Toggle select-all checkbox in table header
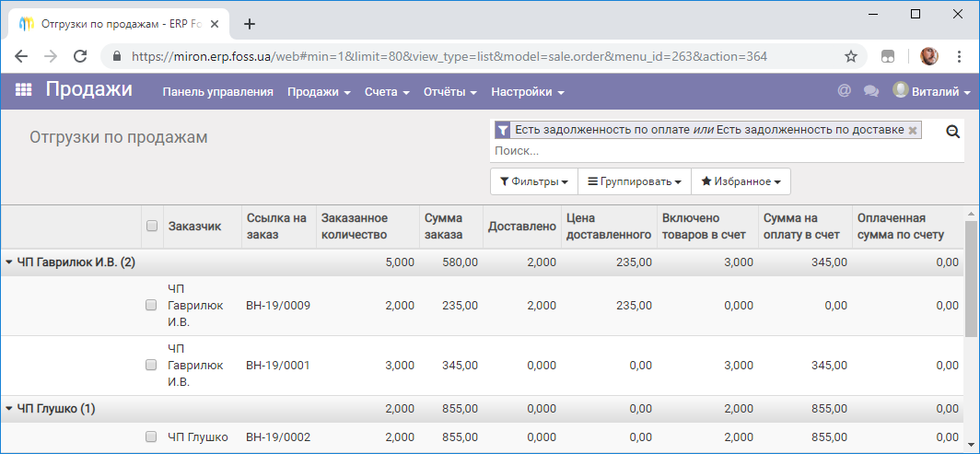This screenshot has width=980, height=454. [151, 226]
